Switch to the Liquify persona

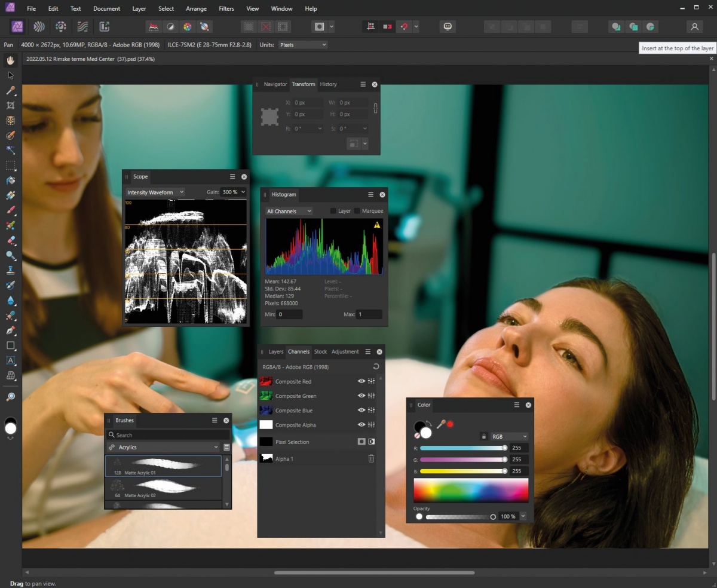(x=39, y=26)
